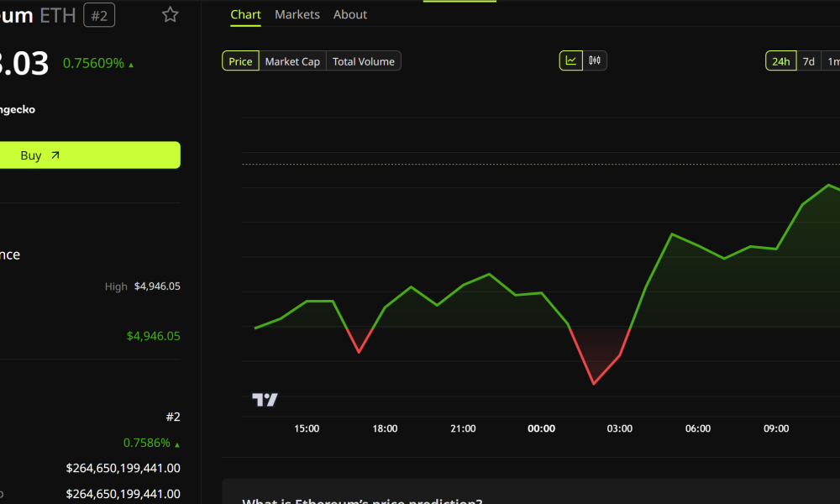This screenshot has height=504, width=840.
Task: Select the 24h time range
Action: pos(780,61)
